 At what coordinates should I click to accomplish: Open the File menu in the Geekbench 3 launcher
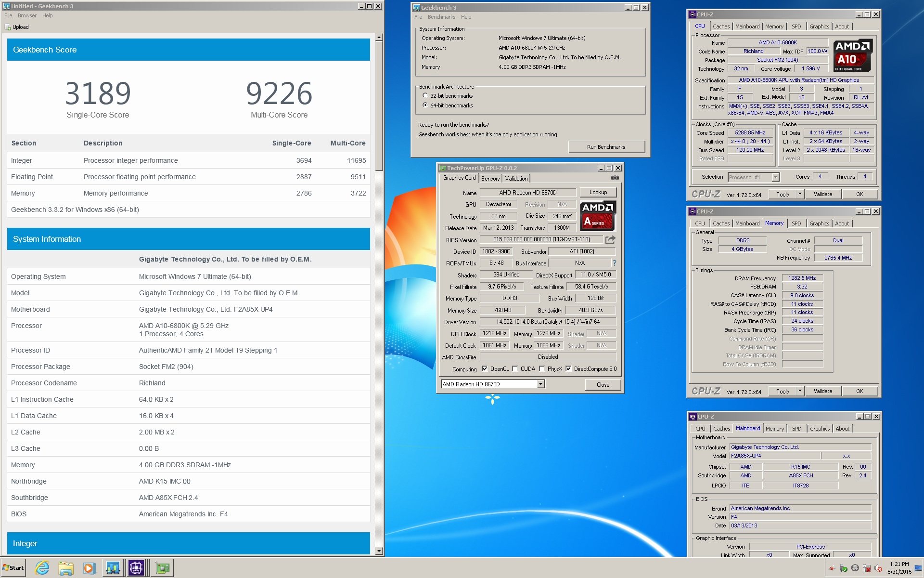pyautogui.click(x=418, y=17)
